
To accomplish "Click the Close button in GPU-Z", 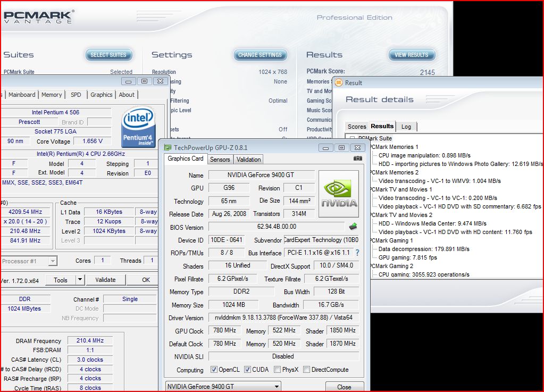I will [x=344, y=387].
